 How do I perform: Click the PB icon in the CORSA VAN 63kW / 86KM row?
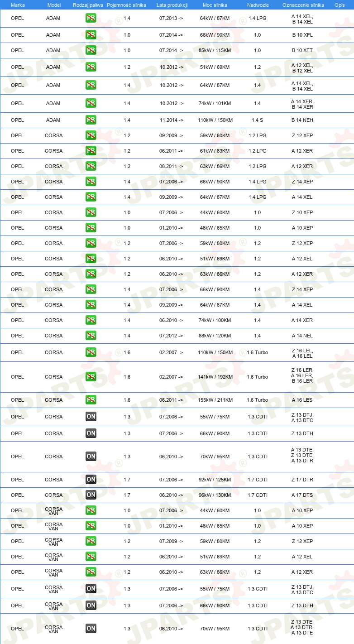tap(91, 572)
